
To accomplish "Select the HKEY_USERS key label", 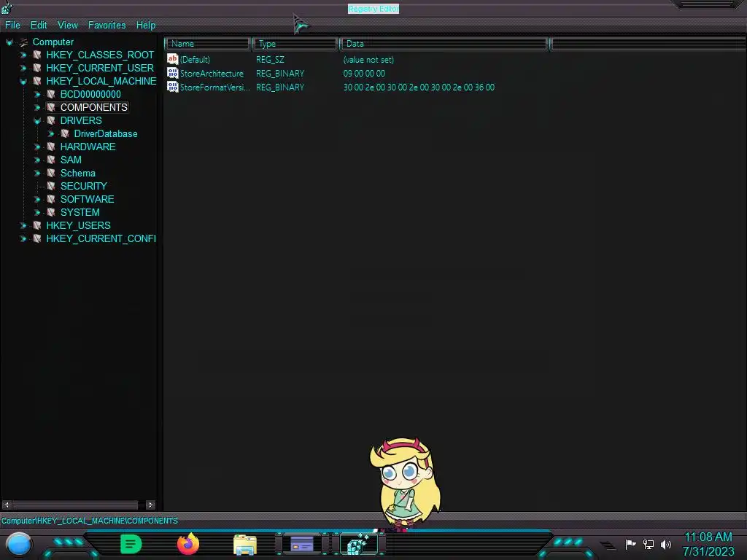I will pos(79,225).
